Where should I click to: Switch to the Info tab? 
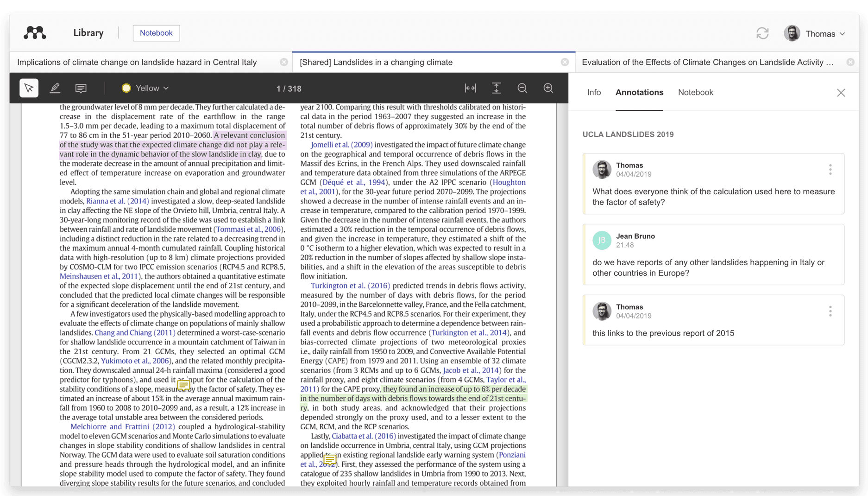[594, 92]
